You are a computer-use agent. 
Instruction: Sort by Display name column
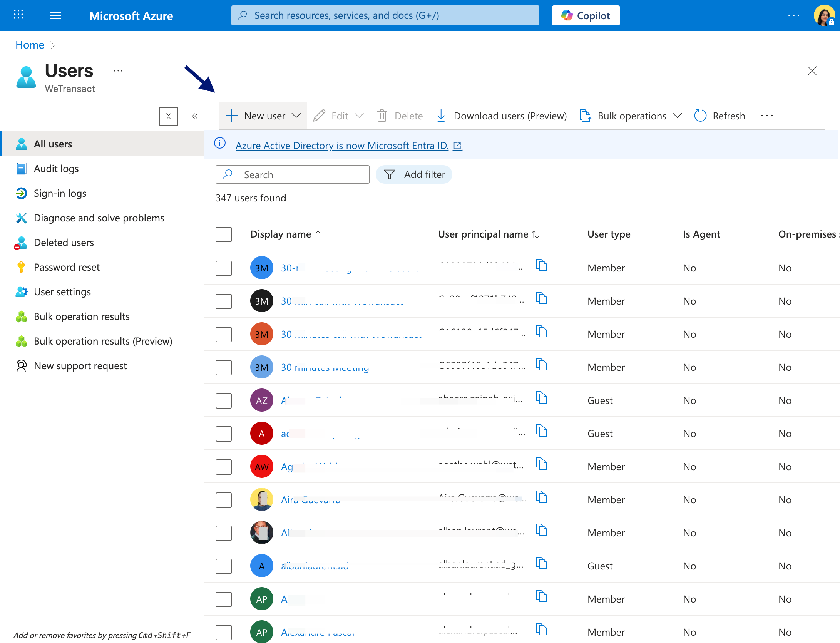click(x=285, y=234)
